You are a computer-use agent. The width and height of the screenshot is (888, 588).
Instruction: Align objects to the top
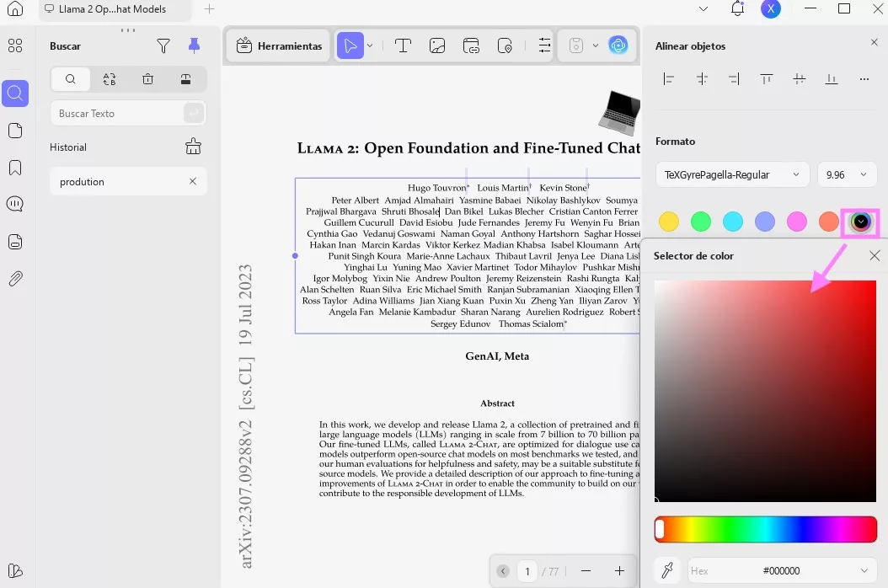click(x=766, y=79)
